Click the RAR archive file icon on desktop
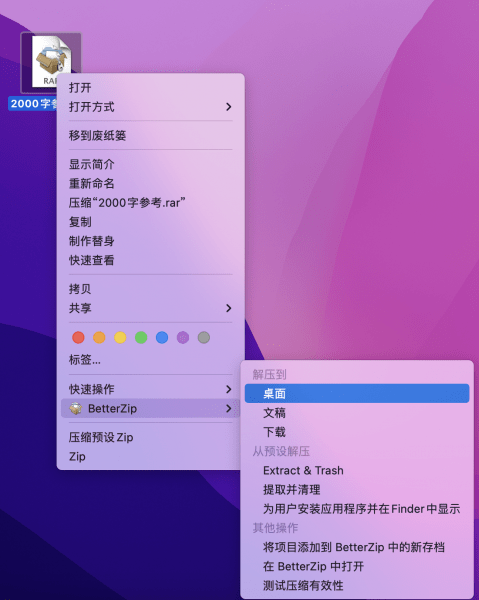 click(51, 62)
